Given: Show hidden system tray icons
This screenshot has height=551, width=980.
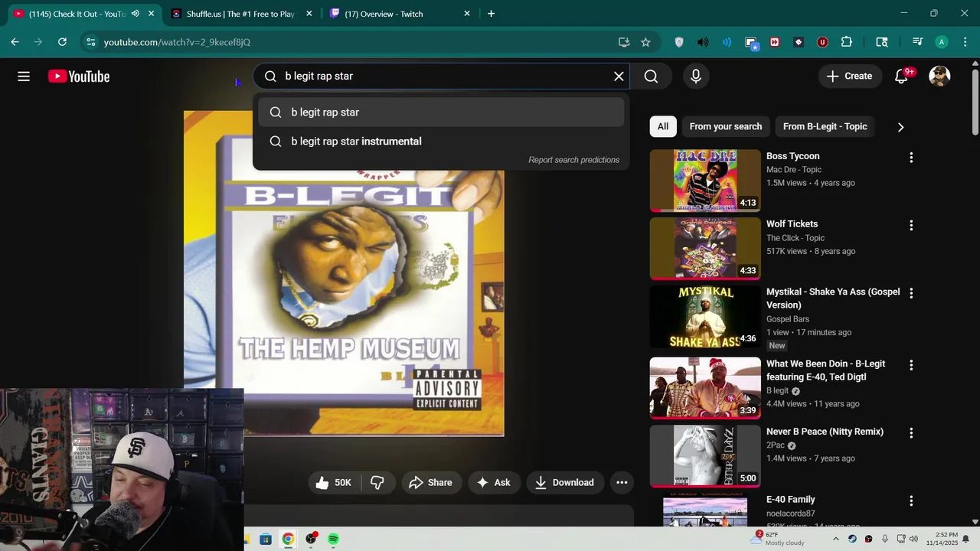Looking at the screenshot, I should [x=835, y=539].
